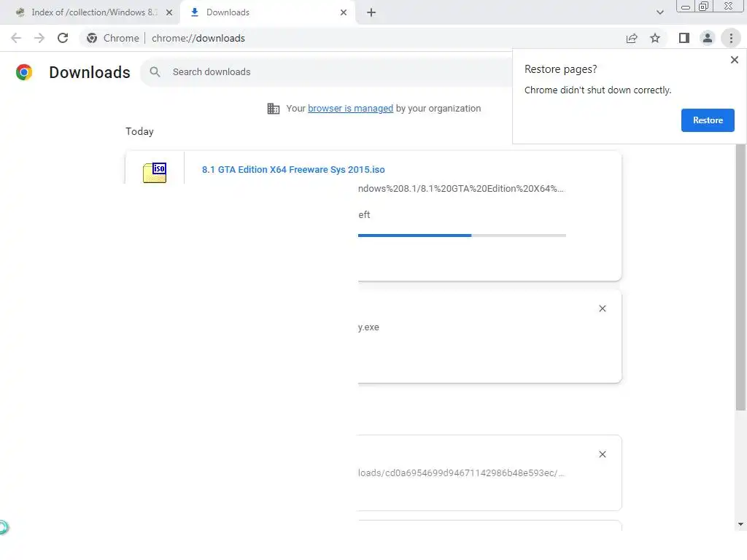Expand the tab search chevron

coord(659,12)
